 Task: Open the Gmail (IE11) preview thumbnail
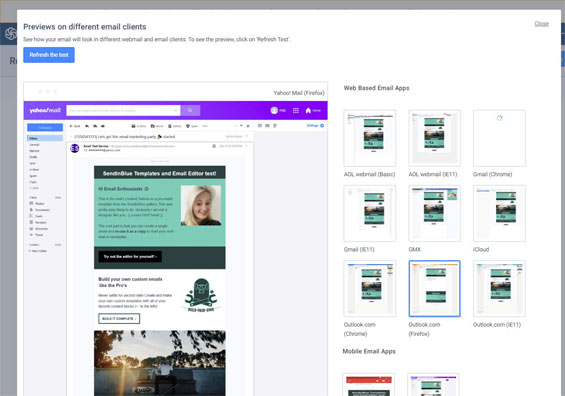(370, 213)
